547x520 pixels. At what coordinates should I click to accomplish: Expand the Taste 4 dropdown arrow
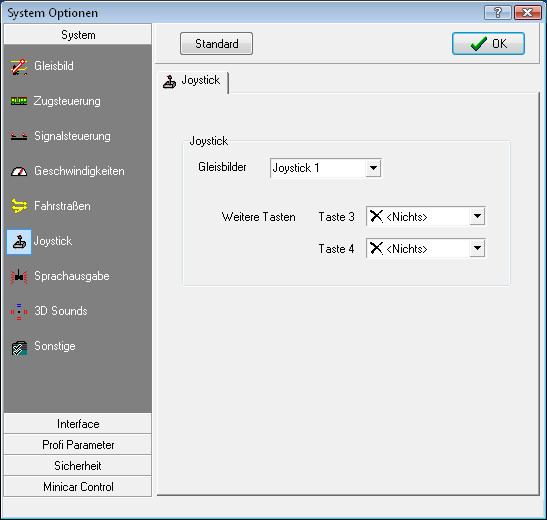coord(477,248)
